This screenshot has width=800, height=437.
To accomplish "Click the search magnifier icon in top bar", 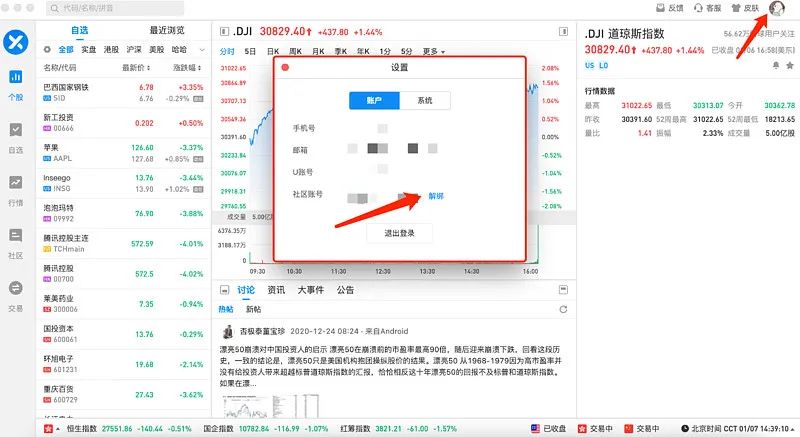I will pos(54,8).
